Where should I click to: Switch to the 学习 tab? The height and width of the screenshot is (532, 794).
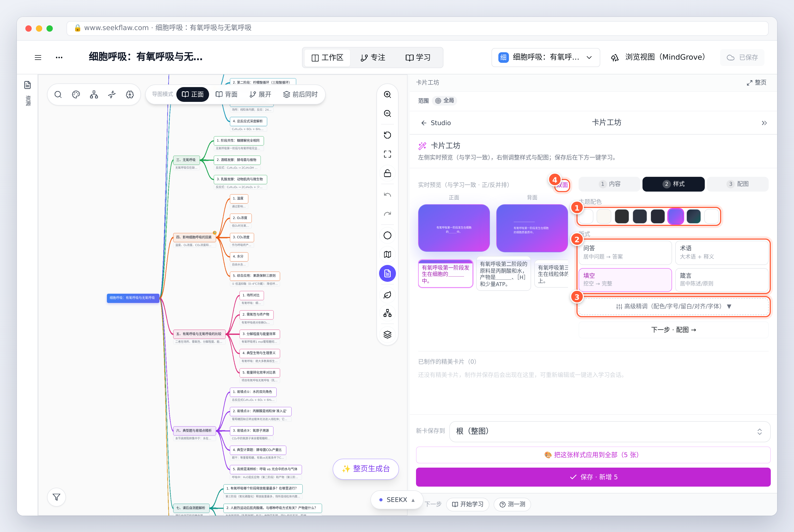pos(418,57)
